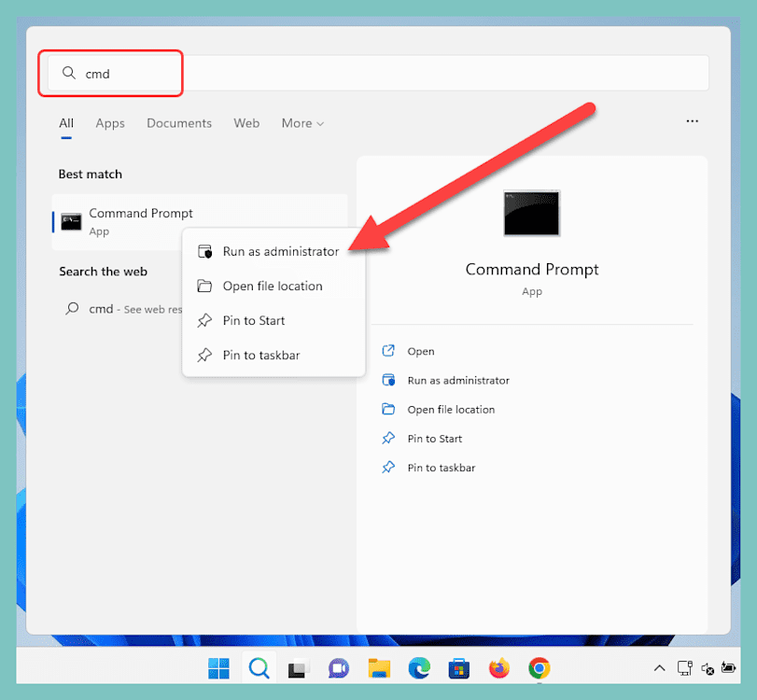Switch to the Documents tab
Viewport: 757px width, 700px height.
point(179,123)
